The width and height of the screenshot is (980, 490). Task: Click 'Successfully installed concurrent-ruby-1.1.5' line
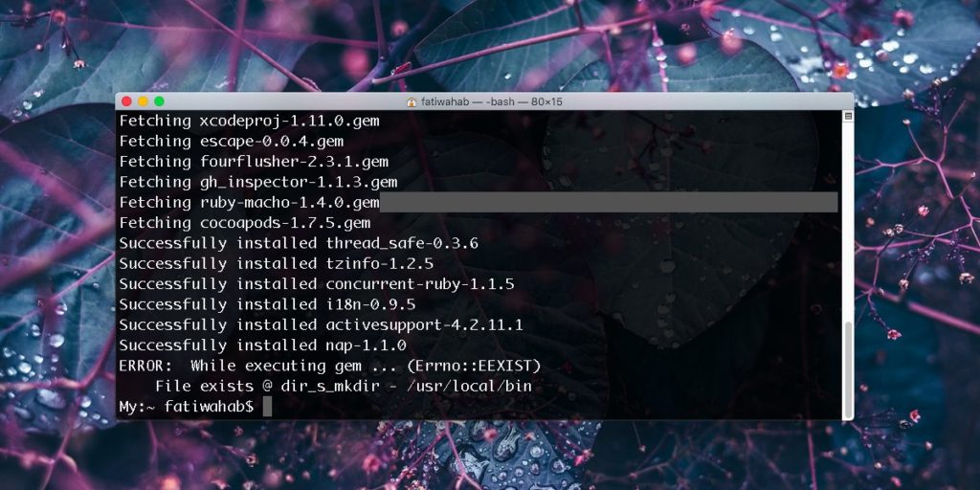[317, 284]
